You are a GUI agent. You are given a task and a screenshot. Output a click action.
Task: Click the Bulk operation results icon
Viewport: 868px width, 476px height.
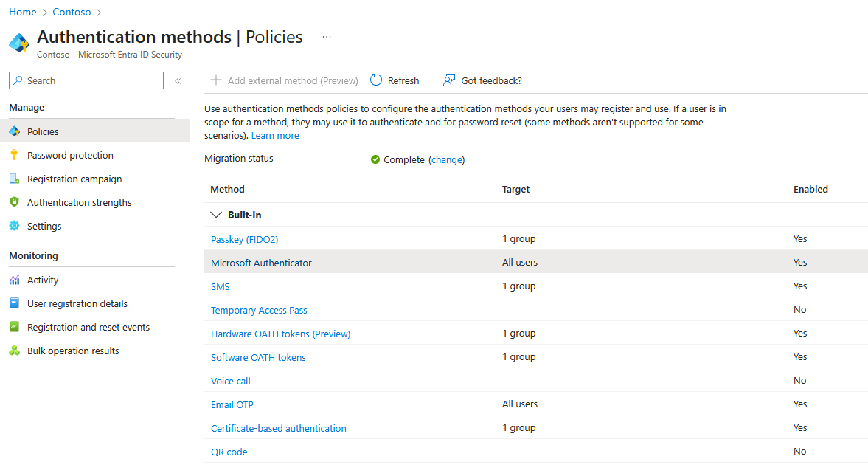pyautogui.click(x=14, y=351)
